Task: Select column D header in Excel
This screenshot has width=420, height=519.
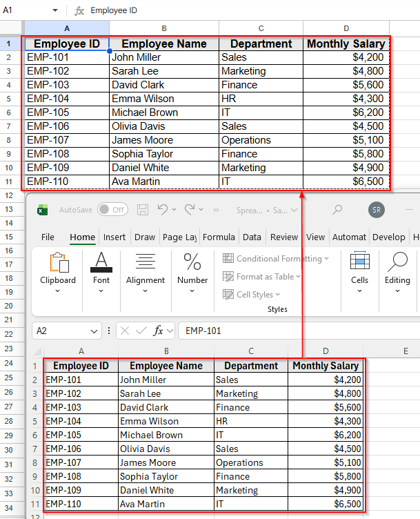Action: click(x=326, y=351)
